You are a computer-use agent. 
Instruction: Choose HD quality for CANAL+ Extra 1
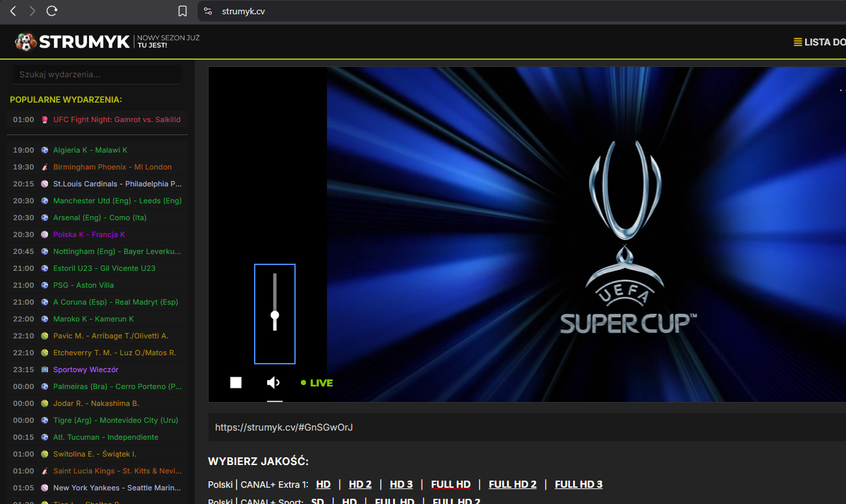pos(324,485)
